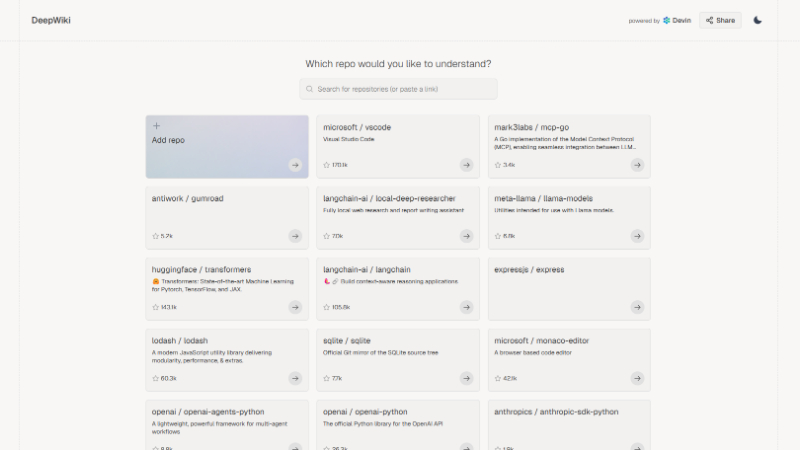Viewport: 800px width, 450px height.
Task: Select openai / openai-agents-python title
Action: (x=208, y=412)
